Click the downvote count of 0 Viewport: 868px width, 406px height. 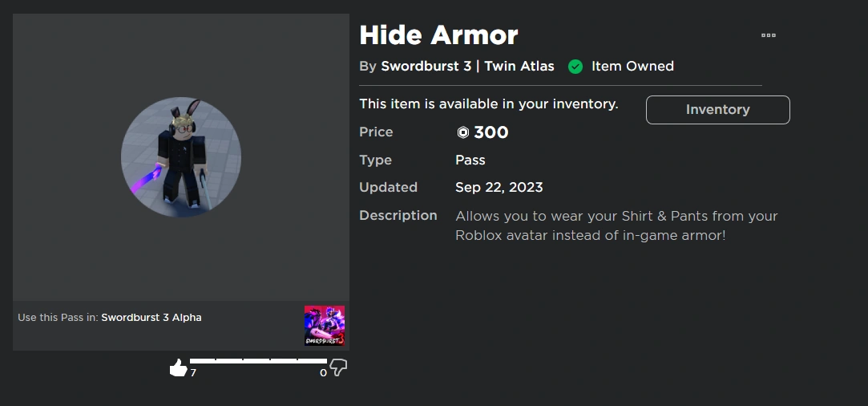(323, 373)
